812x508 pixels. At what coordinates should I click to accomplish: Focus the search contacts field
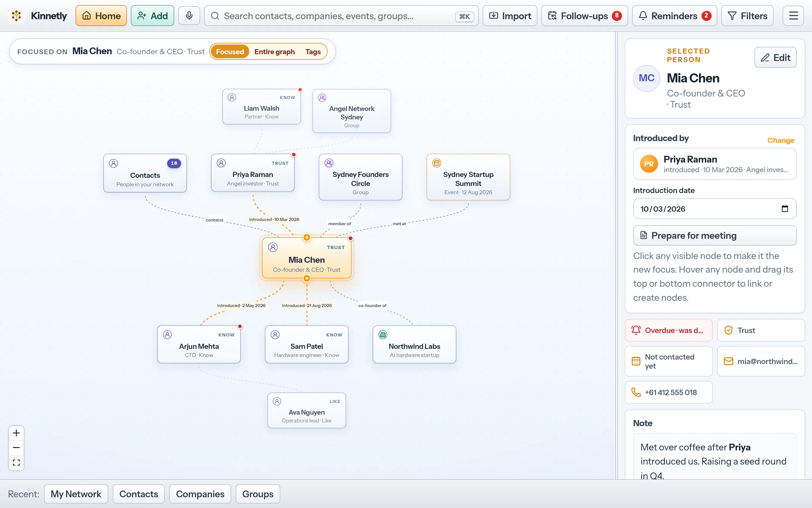pyautogui.click(x=341, y=16)
